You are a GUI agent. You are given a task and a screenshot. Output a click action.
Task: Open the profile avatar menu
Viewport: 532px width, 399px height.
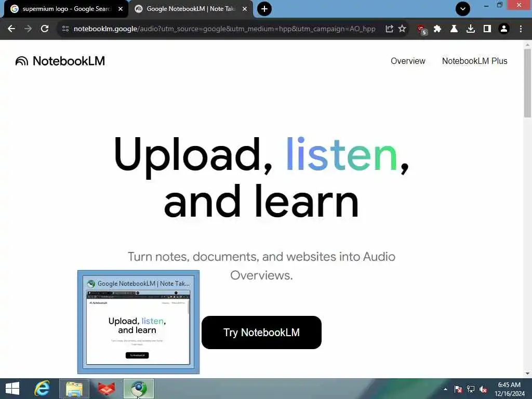(504, 29)
